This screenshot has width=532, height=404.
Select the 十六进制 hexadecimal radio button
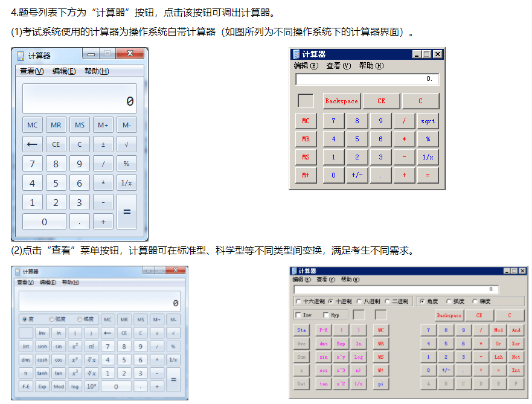tap(299, 301)
